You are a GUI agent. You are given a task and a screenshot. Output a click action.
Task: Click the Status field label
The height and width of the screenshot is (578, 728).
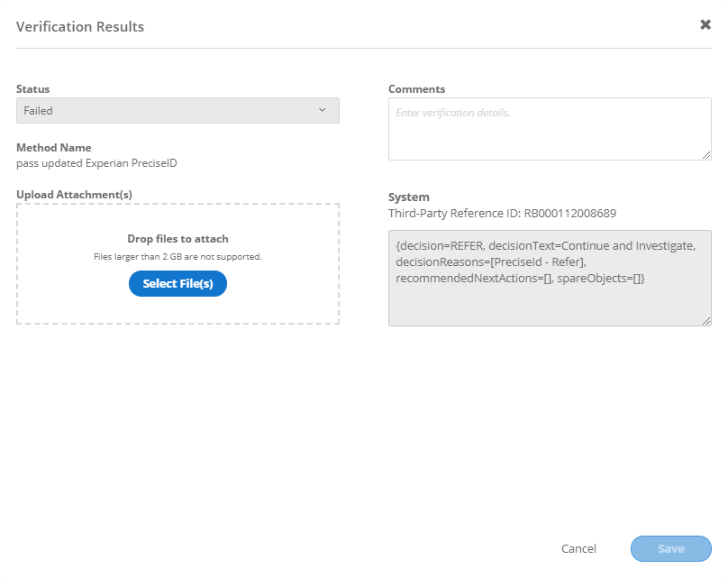coord(33,89)
